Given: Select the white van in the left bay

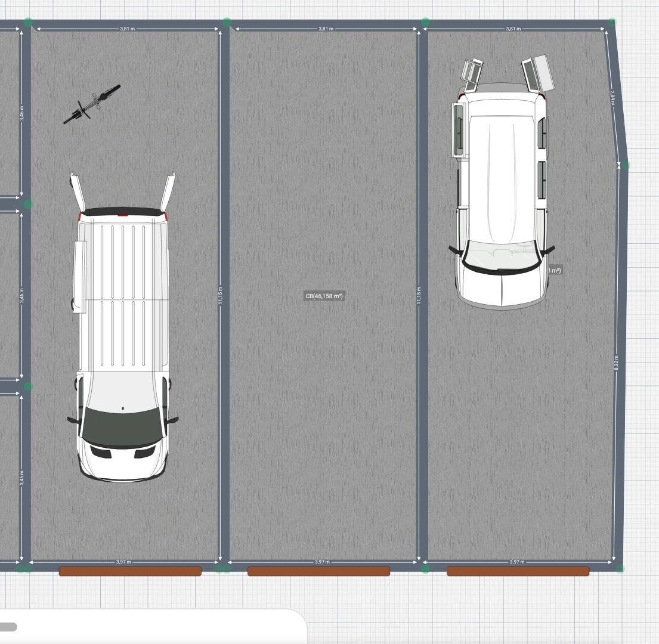Looking at the screenshot, I should [123, 334].
